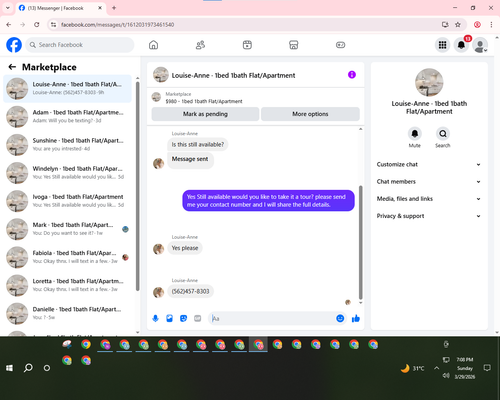Click the Search Facebook field
Viewport: 500px width, 400px height.
(x=80, y=45)
